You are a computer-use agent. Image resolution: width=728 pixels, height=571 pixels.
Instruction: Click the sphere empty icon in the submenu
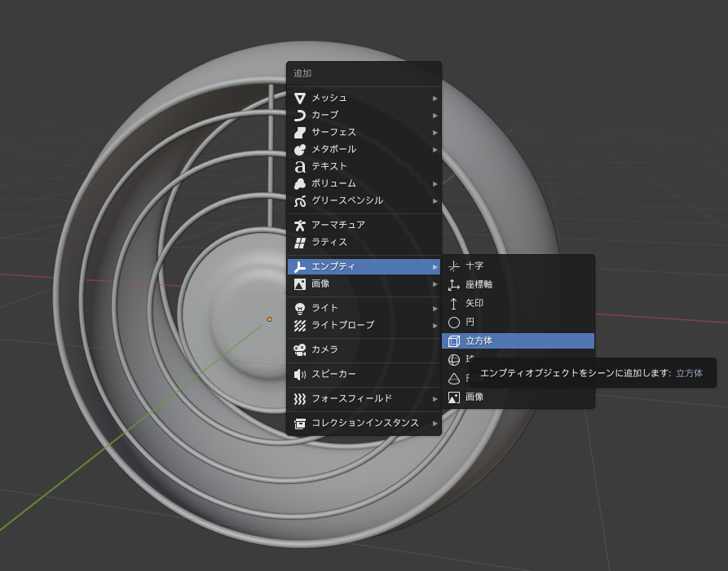tap(453, 360)
